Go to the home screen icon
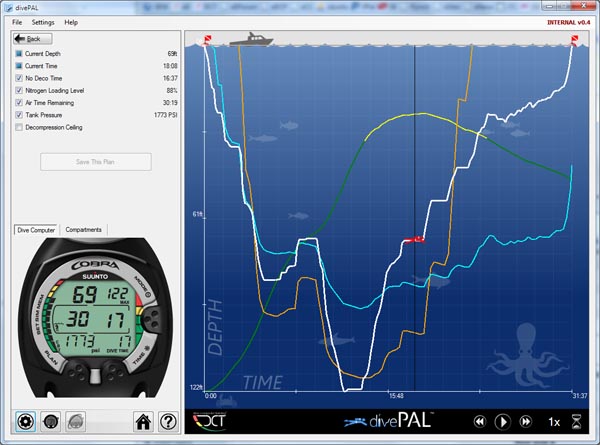 tap(143, 422)
